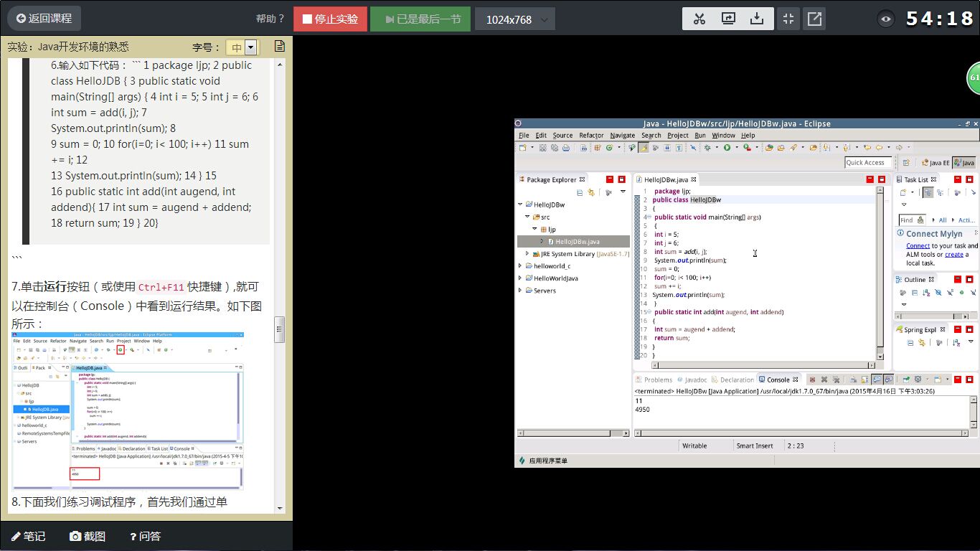
Task: Click the 问答 Q&A button at bottom
Action: (146, 536)
